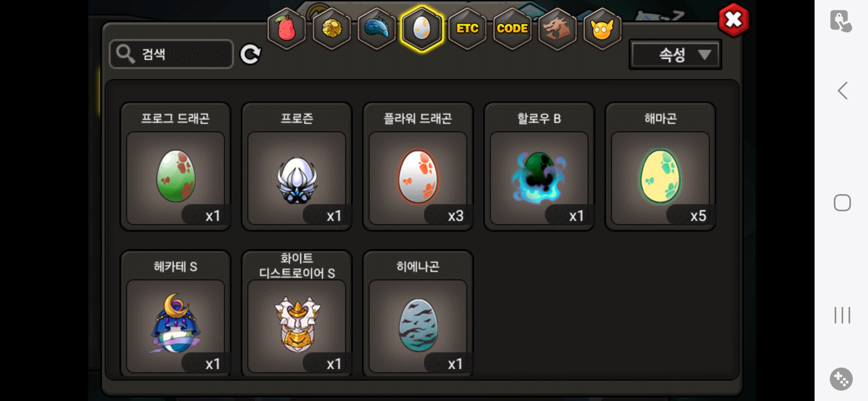Click the refresh arrow next to search
The image size is (868, 401).
tap(250, 55)
